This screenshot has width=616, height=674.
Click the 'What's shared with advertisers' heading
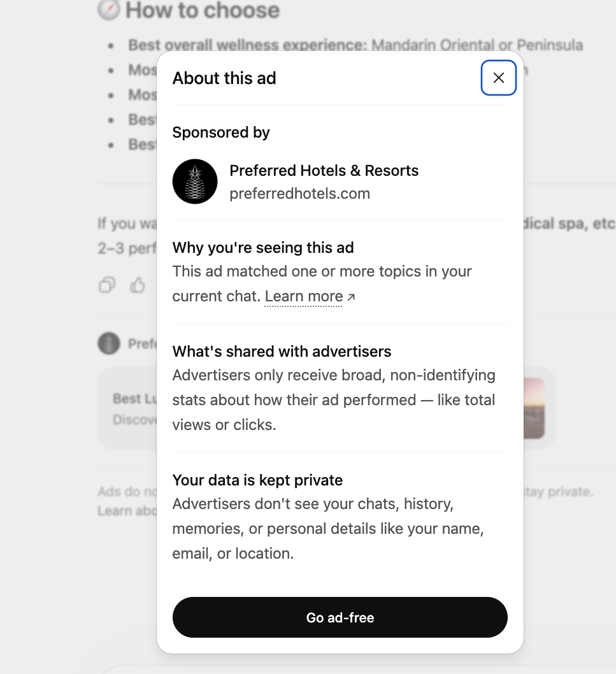[282, 351]
